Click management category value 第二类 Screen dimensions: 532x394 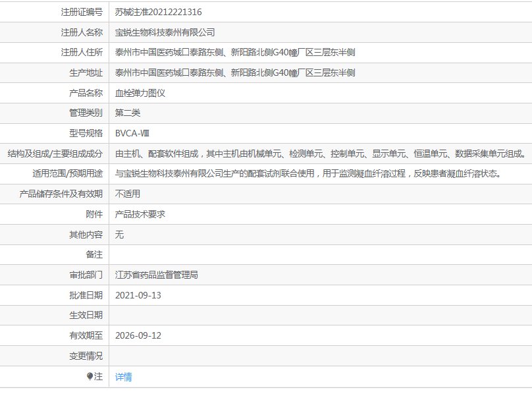[x=128, y=113]
